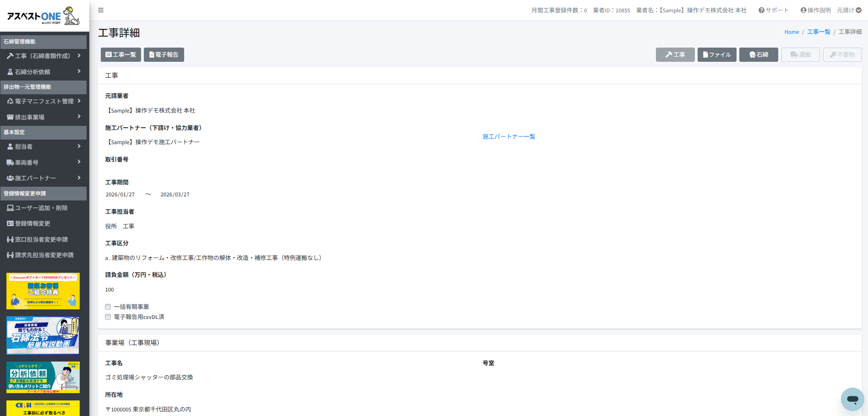The width and height of the screenshot is (868, 416).
Task: Click the 工事一覧 button
Action: 121,54
